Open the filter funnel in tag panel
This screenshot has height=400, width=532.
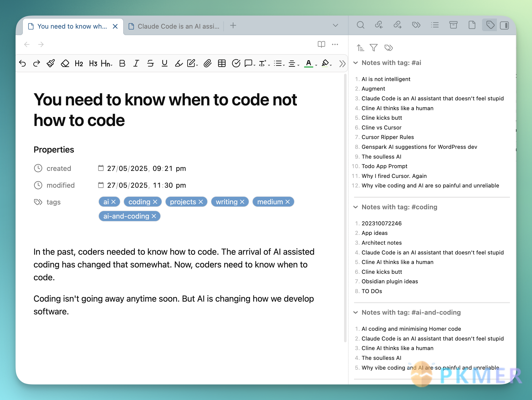pos(374,48)
